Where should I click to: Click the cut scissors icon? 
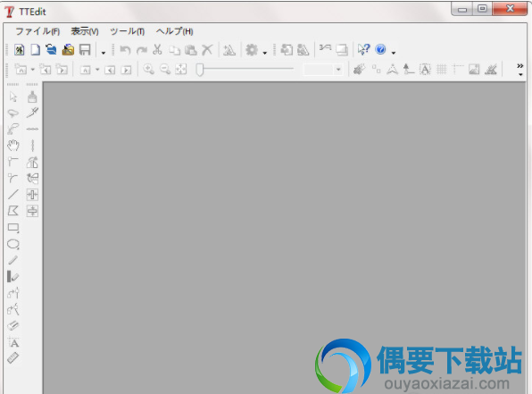pyautogui.click(x=157, y=50)
